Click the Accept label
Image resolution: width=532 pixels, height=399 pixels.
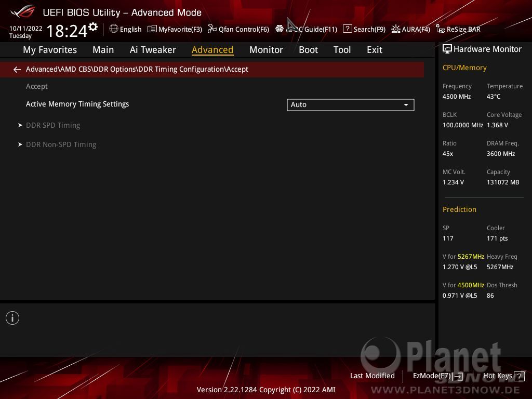tap(37, 87)
